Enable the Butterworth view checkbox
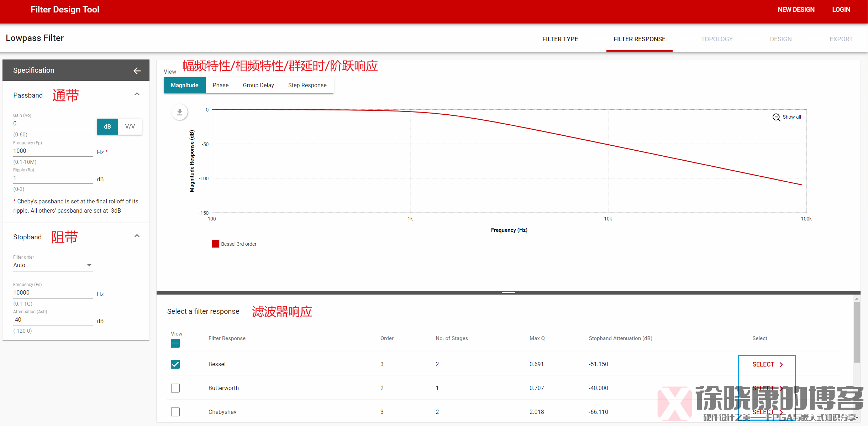Image resolution: width=868 pixels, height=426 pixels. [x=175, y=388]
